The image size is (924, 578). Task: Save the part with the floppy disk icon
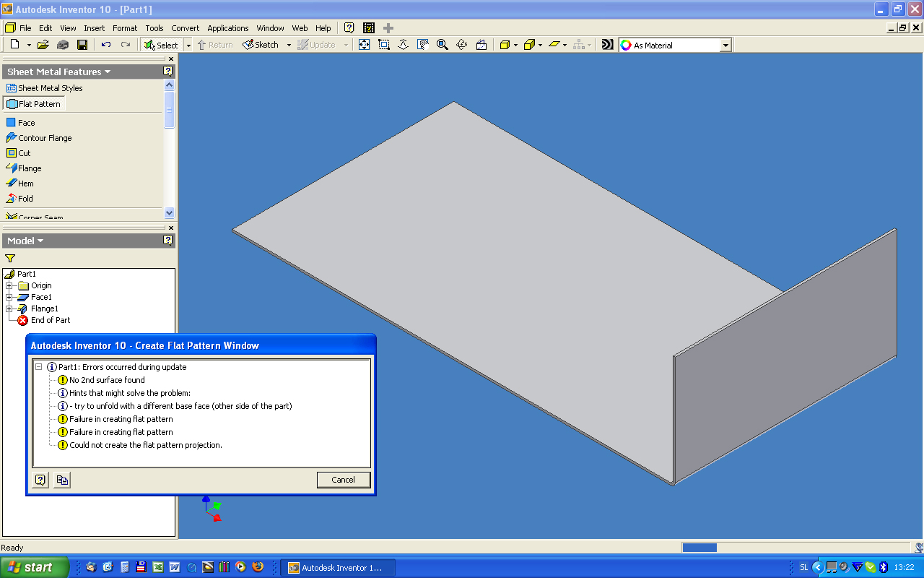82,45
